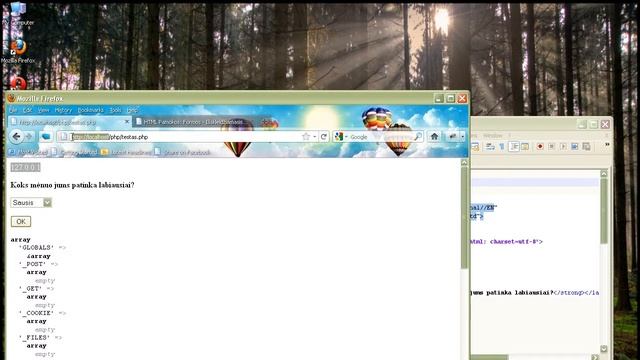This screenshot has width=640, height=360.
Task: Open dropdown arrow beside the last toolbar button
Action: [462, 137]
